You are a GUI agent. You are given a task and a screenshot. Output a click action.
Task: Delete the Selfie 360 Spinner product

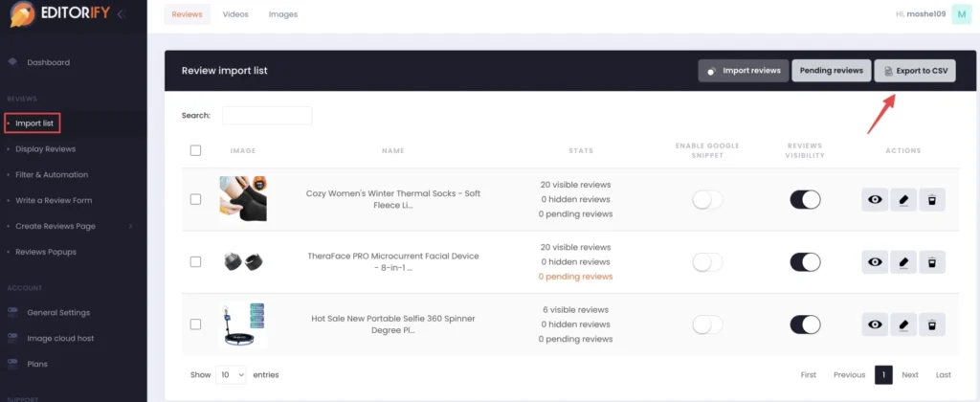(932, 324)
